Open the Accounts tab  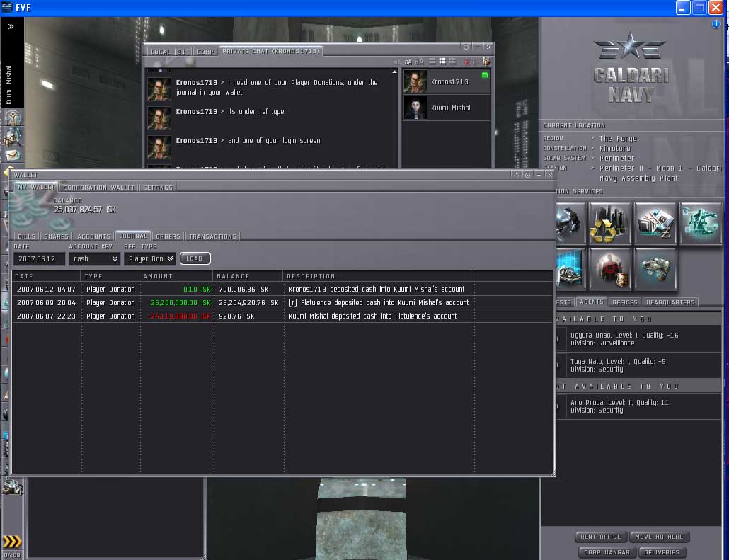point(93,236)
